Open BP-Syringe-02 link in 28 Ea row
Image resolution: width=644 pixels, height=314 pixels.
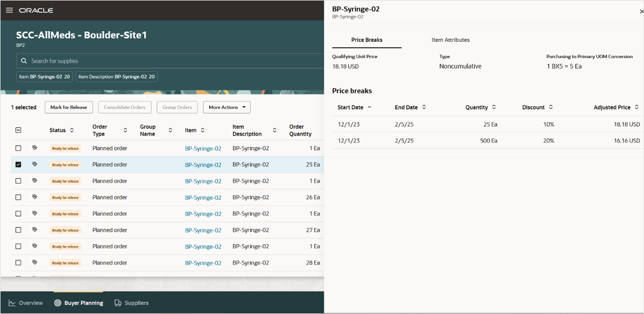point(203,263)
